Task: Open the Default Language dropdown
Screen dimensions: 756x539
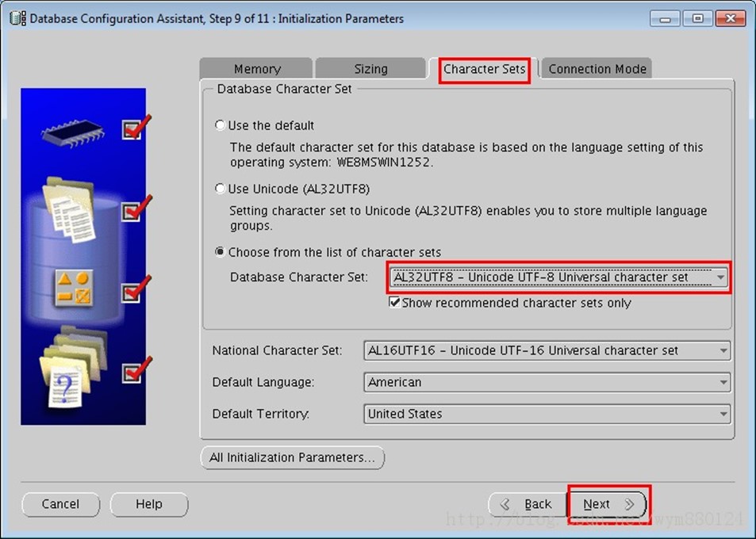Action: point(547,383)
